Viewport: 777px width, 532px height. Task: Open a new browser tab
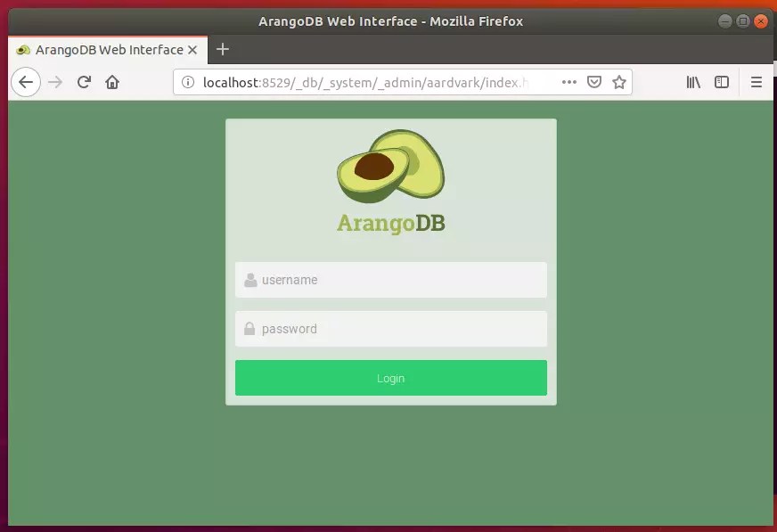point(222,50)
